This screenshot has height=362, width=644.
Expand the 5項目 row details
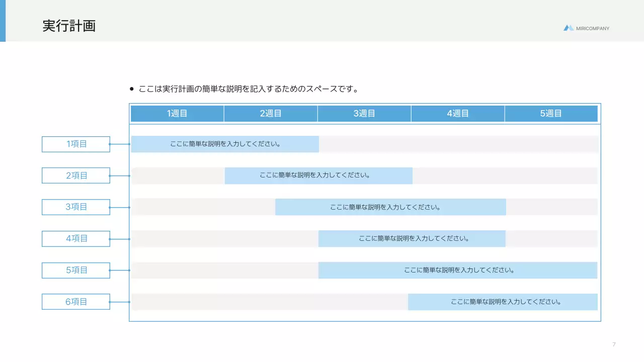[459, 270]
